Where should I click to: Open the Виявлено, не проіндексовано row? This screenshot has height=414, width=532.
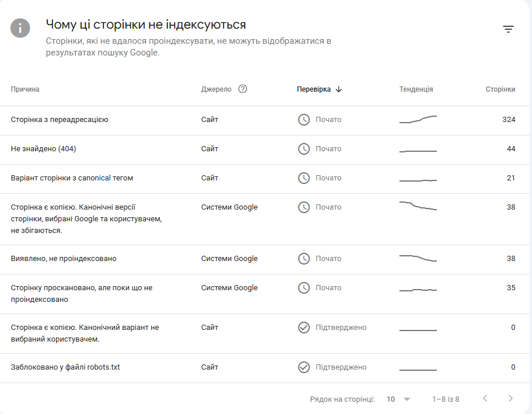tap(265, 259)
